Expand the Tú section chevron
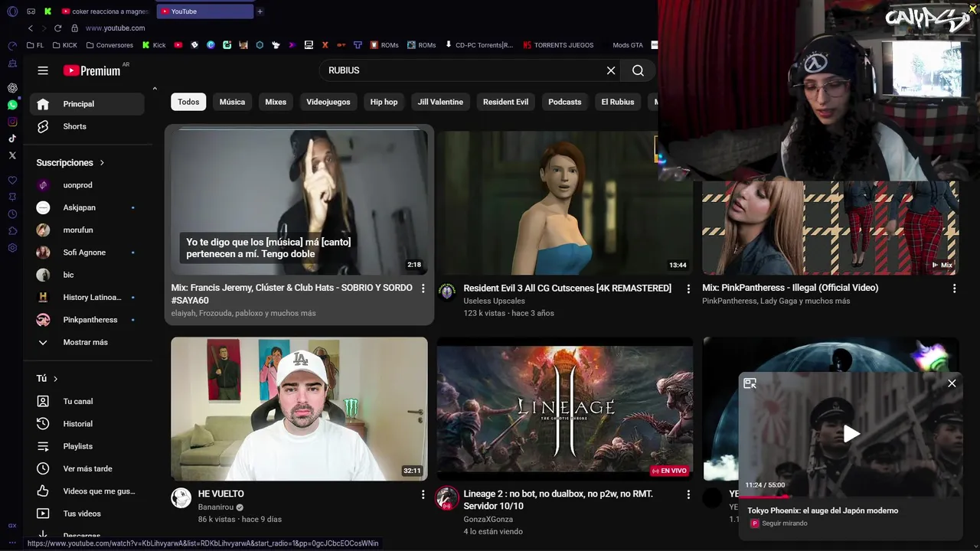 55,379
